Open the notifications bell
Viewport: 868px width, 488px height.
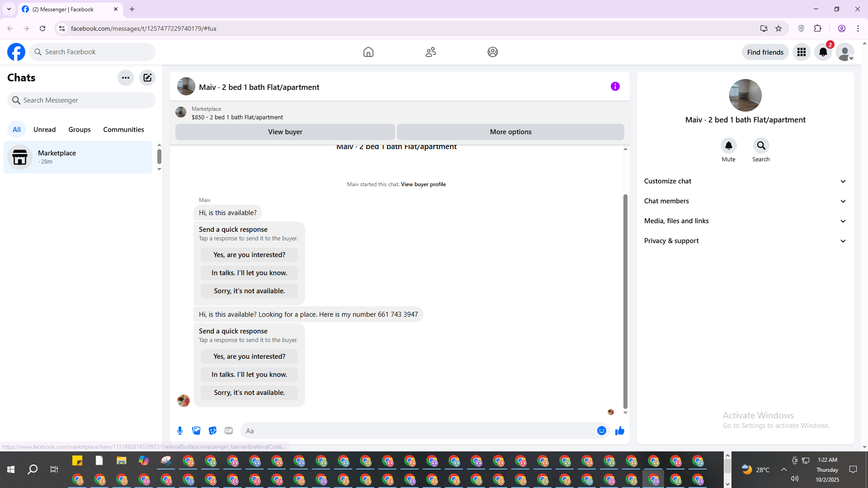click(x=823, y=52)
